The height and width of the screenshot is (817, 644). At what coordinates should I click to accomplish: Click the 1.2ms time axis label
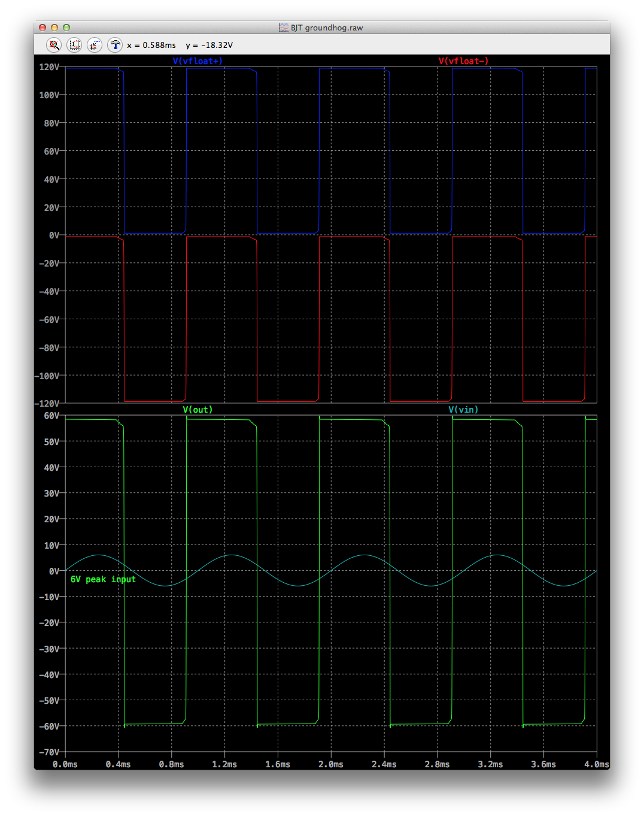(x=224, y=764)
